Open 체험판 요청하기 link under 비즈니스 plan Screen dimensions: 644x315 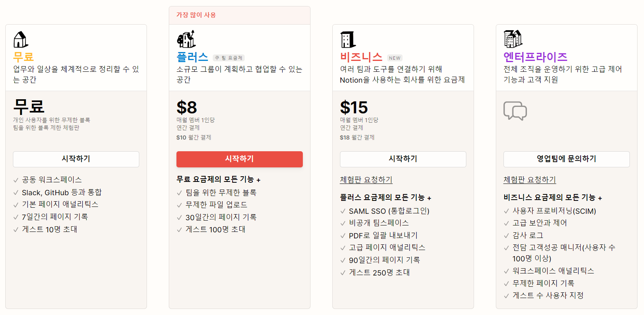click(x=366, y=180)
